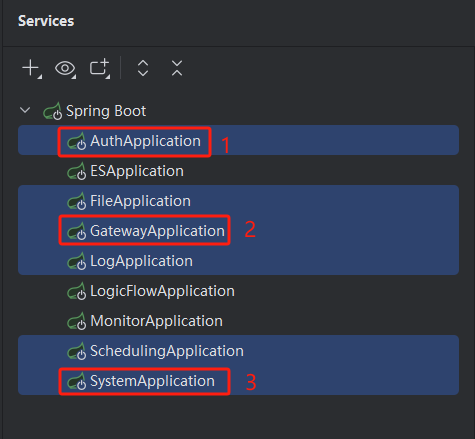Select AuthApplication in the services tree
475x439 pixels.
coord(238,140)
